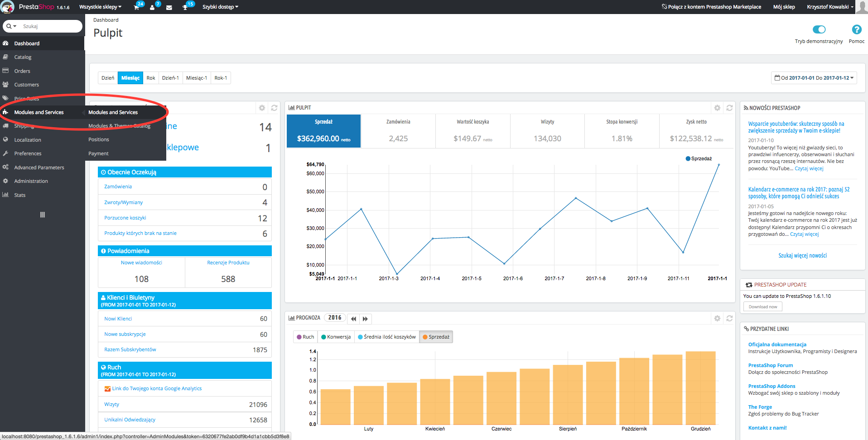Screen dimensions: 868x440
Task: Click the trophy achievements icon
Action: point(185,7)
